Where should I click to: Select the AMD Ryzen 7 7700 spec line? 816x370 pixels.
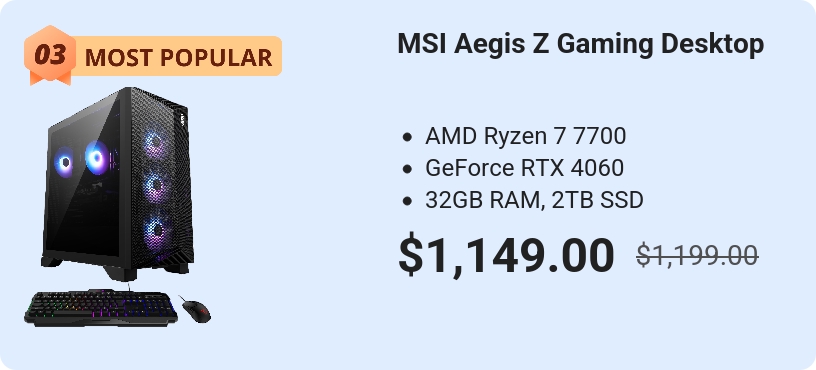point(525,136)
